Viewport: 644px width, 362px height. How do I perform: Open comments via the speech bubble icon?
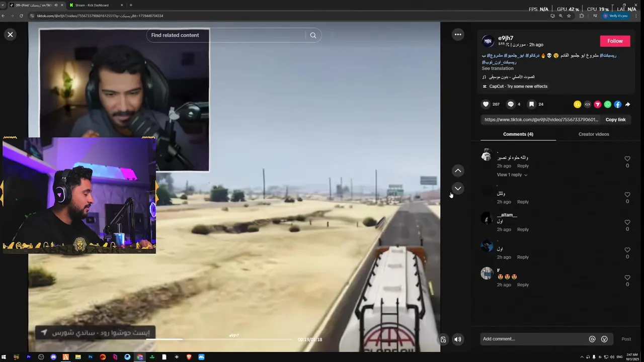[x=511, y=104]
